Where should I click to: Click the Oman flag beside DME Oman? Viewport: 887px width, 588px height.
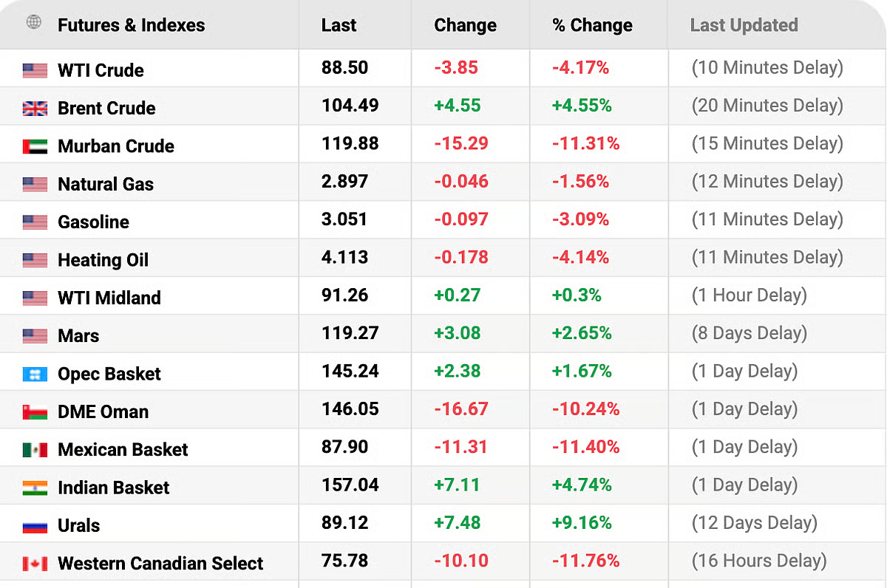35,412
